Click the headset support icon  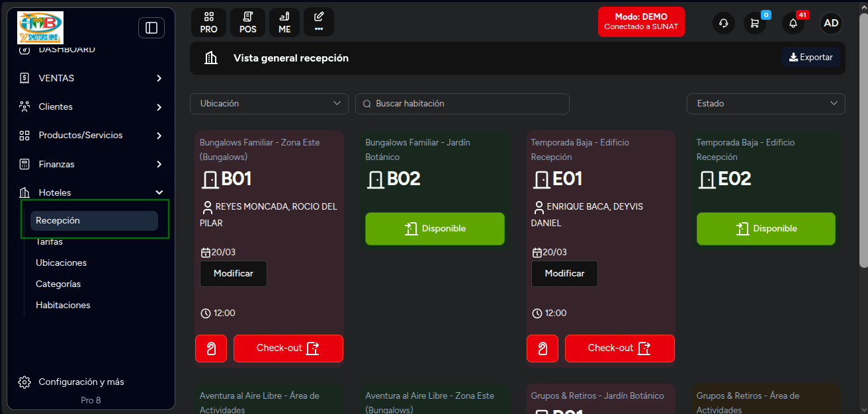pyautogui.click(x=724, y=23)
